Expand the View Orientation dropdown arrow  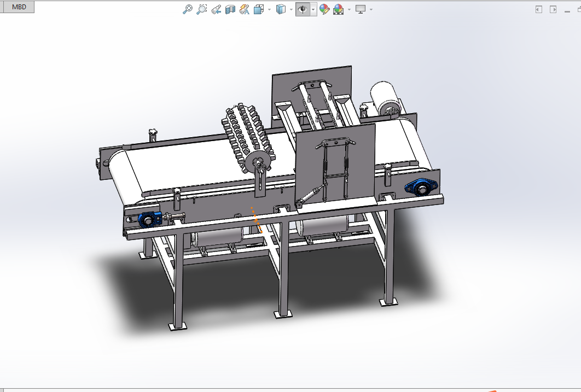click(x=269, y=10)
